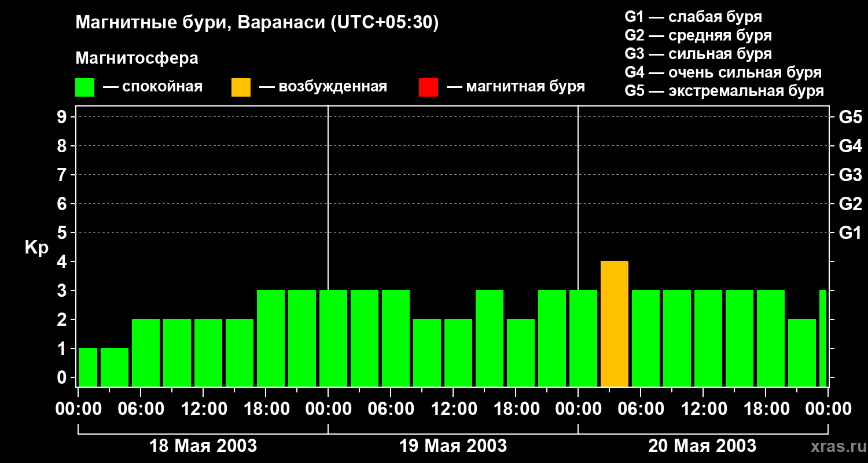The image size is (868, 463).
Task: Click the '06:00' tick label for 20 May
Action: coord(640,409)
